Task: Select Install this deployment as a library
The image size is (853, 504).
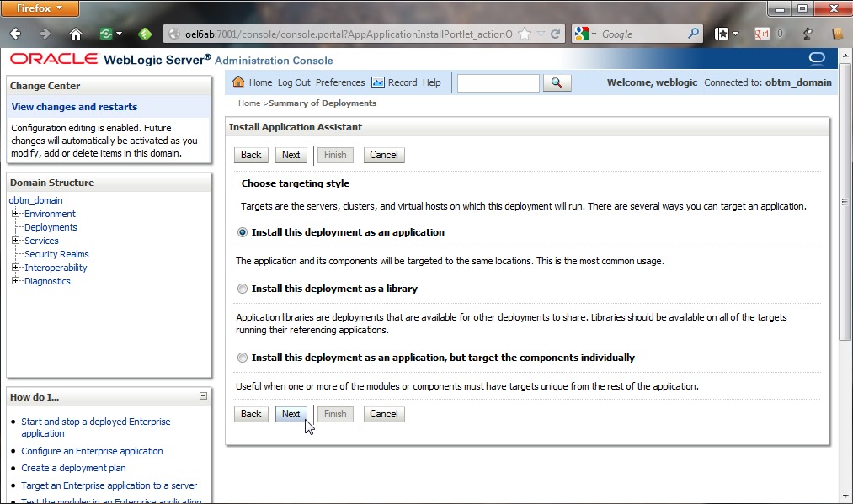Action: point(243,289)
